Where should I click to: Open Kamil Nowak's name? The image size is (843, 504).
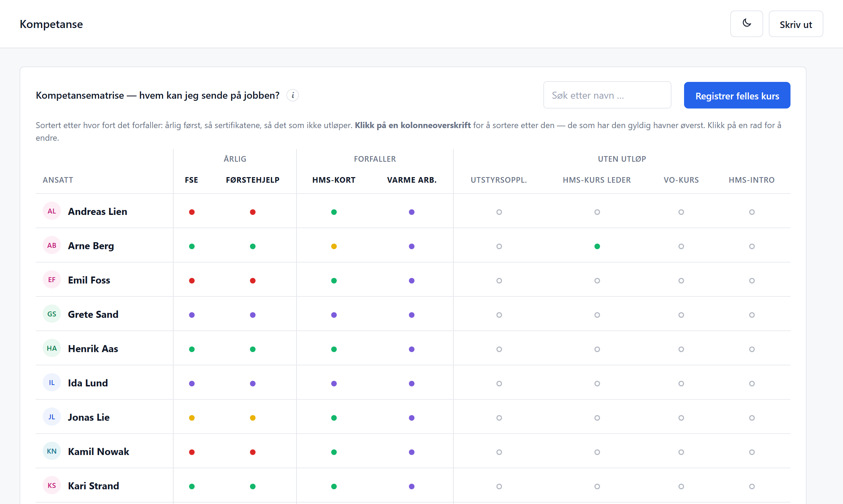point(99,451)
